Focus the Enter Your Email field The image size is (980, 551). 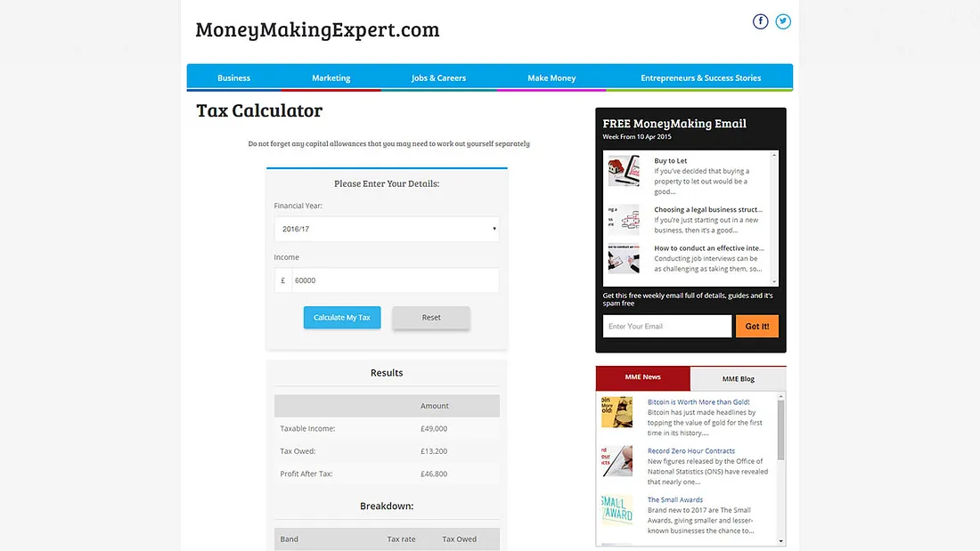click(x=666, y=327)
